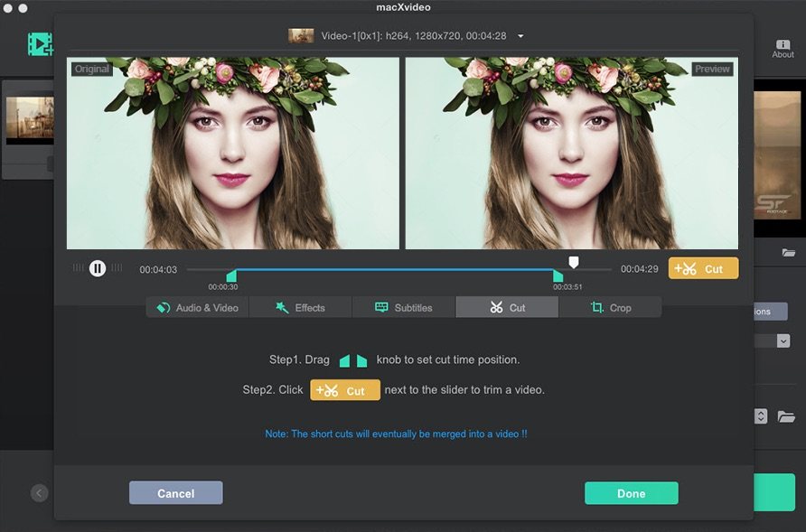Click the up/down stepper in right panel
Viewport: 806px width, 532px height.
(761, 416)
